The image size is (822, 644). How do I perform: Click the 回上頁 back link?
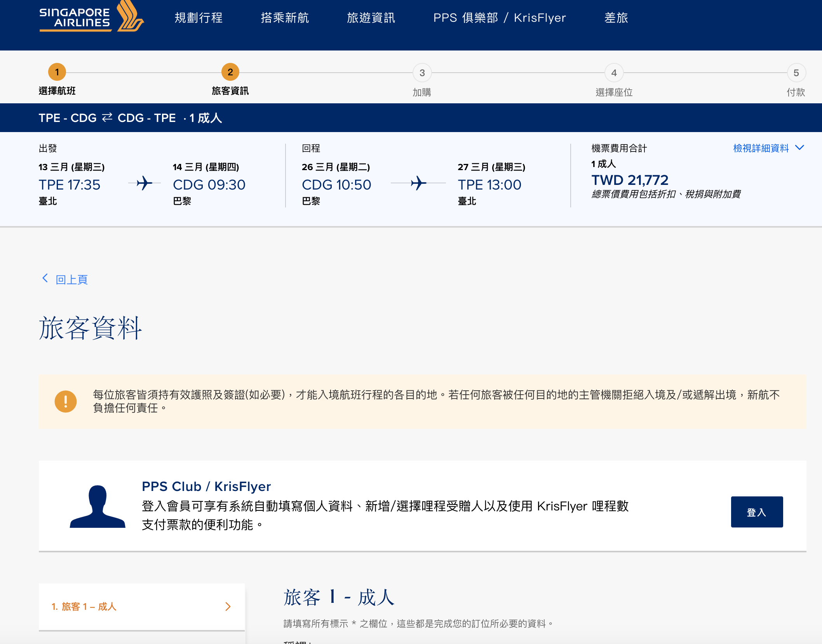pyautogui.click(x=71, y=279)
